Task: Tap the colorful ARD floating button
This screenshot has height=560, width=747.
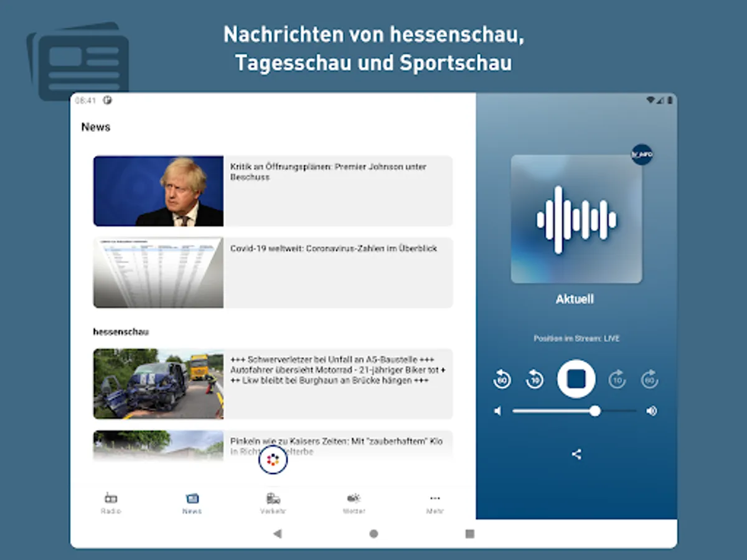Action: pos(273,460)
